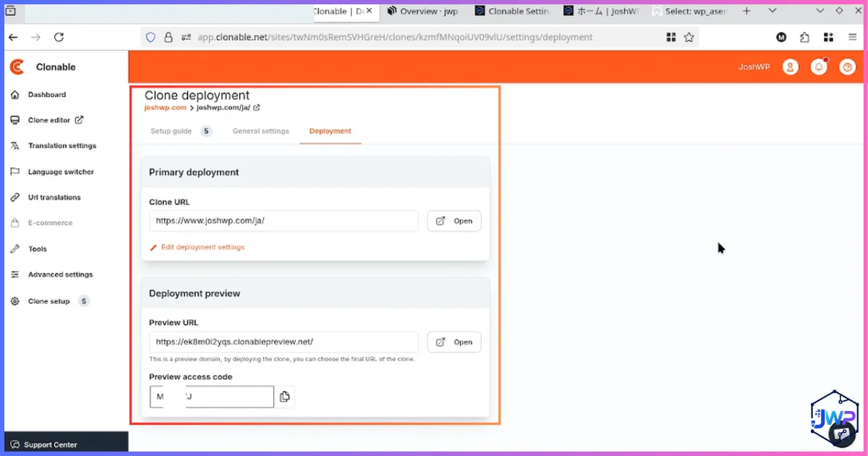Screen dimensions: 868x456
Task: Click the JoshWP account name
Action: (x=754, y=67)
